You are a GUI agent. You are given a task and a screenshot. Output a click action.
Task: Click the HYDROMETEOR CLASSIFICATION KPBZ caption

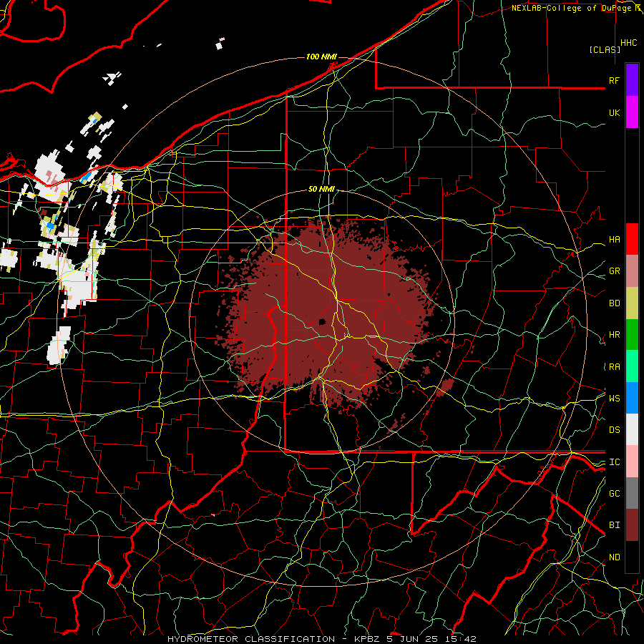click(322, 639)
